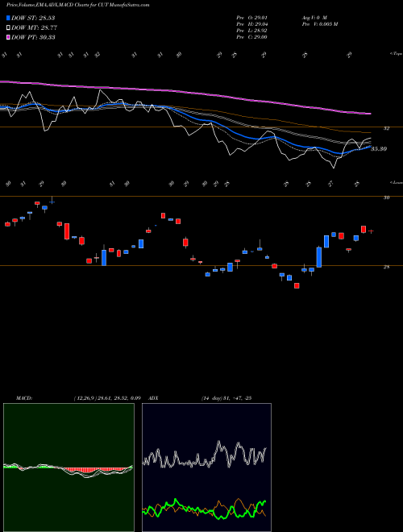Click the MACD '(12,26,9) 28.61, 28.52, 0.09' values
This screenshot has width=403, height=532.
107,398
